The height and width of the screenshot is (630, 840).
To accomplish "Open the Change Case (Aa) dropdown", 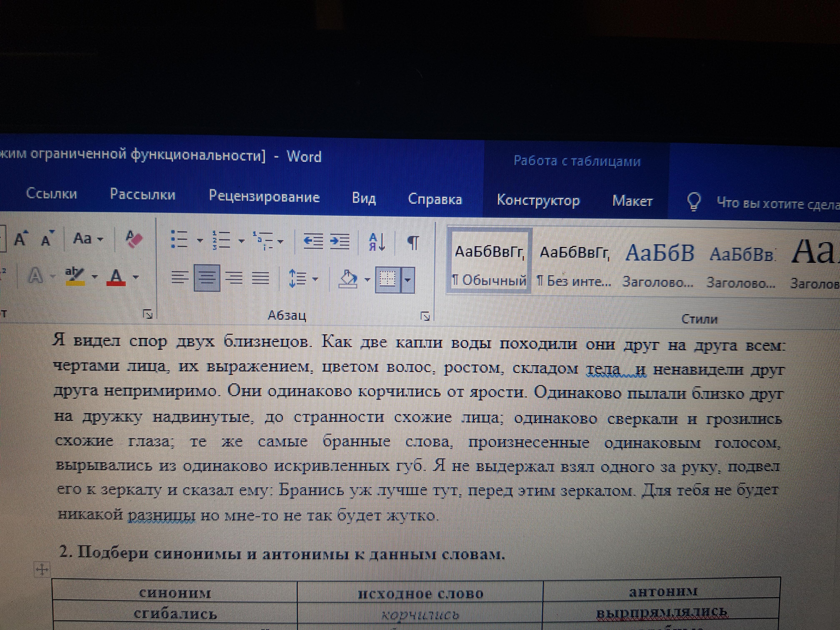I will coord(88,239).
